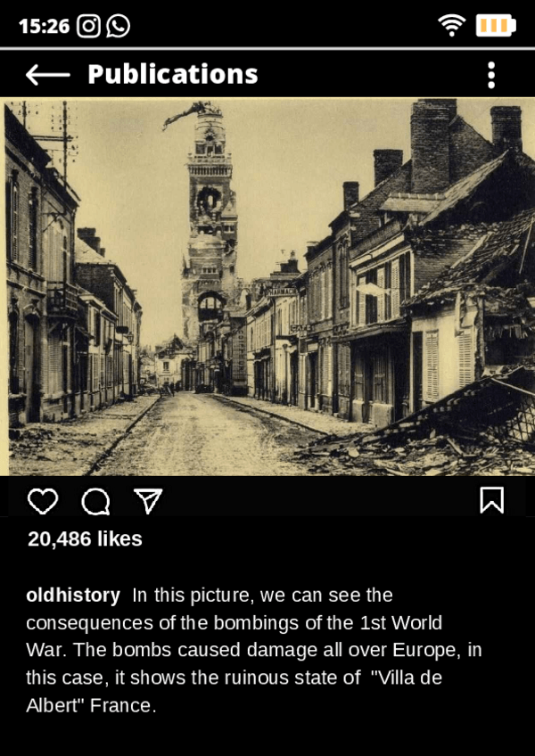View who liked via 20,486 likes
Viewport: 535px width, 756px height.
[85, 538]
